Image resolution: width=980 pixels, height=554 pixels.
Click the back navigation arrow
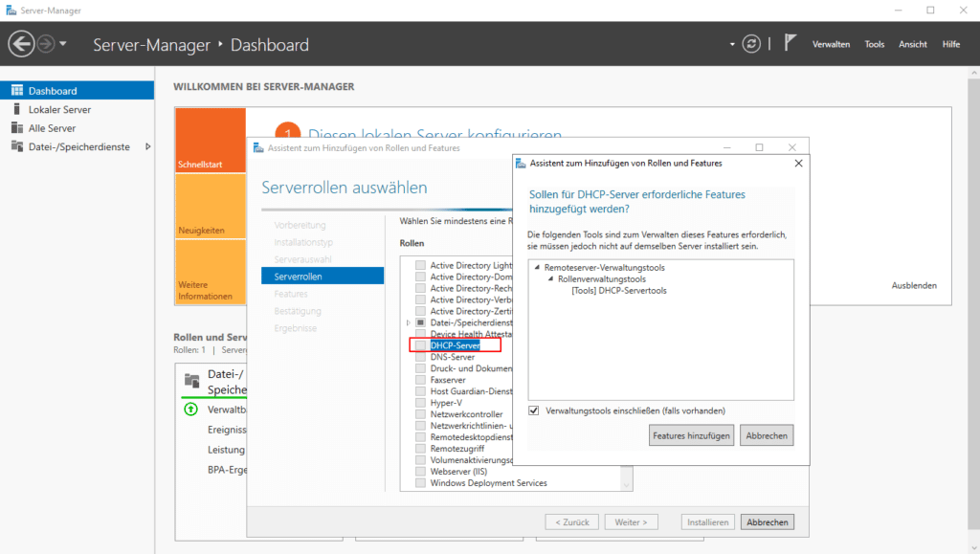20,43
